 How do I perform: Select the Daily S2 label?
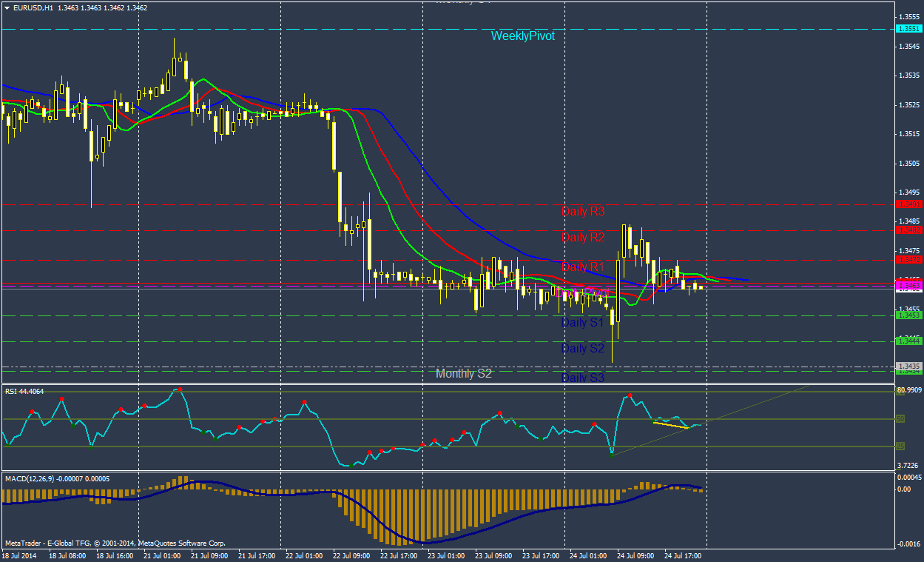(583, 348)
